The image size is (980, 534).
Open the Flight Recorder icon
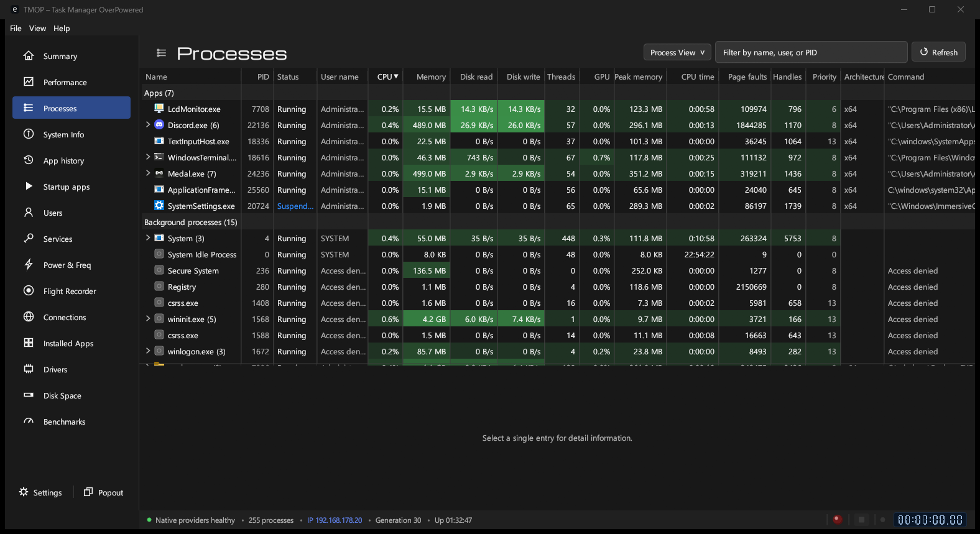click(29, 291)
